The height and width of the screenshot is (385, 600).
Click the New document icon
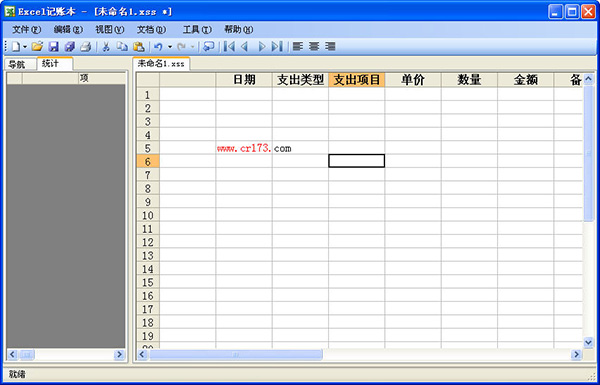(x=16, y=47)
